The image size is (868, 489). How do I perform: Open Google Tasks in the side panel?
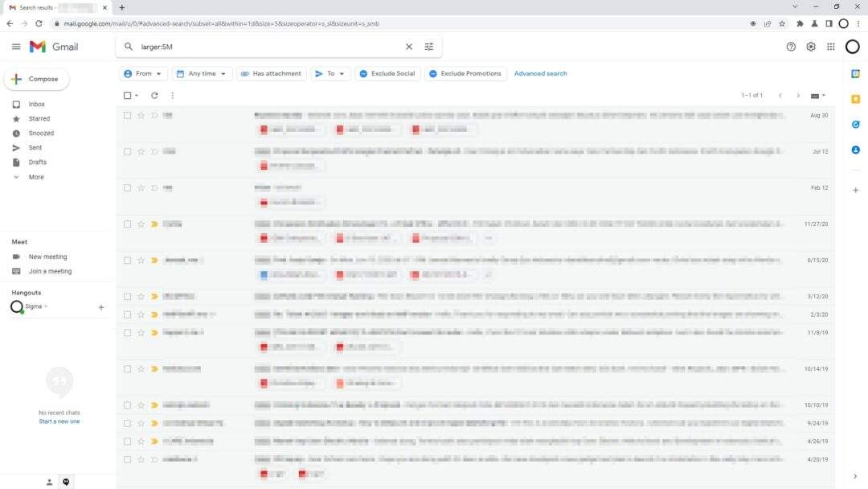[x=856, y=124]
